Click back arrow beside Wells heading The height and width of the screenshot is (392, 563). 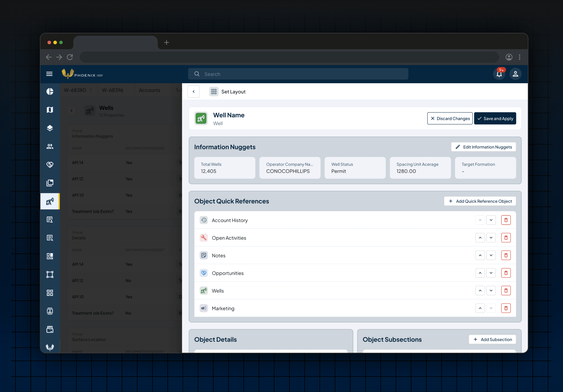tap(71, 110)
